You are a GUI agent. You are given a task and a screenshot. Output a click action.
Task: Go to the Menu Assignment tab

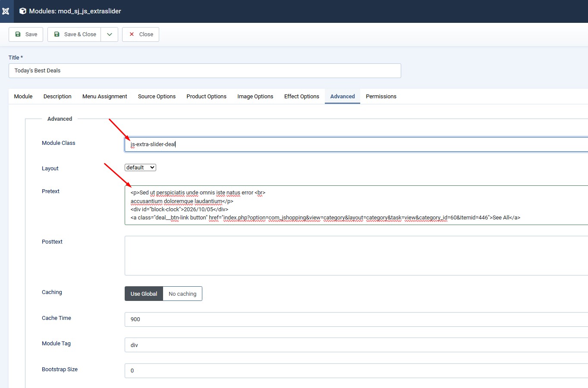105,97
